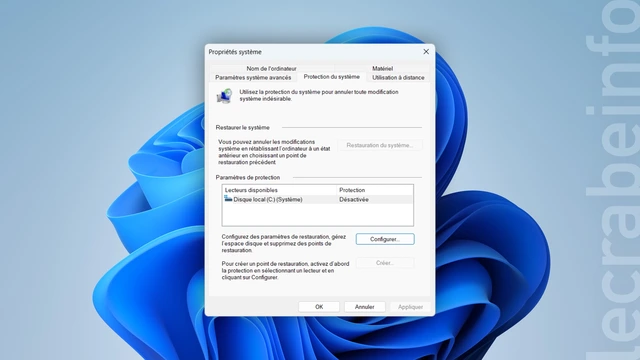Screen dimensions: 640x360
Task: Click Restauration du système button
Action: 380,145
